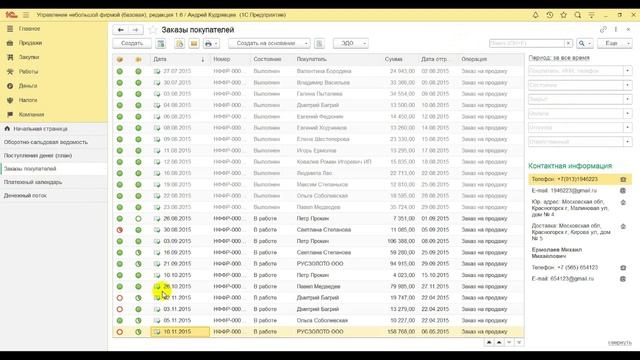Select row for Ольга Соболевская dated 05.11.2015

[318, 320]
